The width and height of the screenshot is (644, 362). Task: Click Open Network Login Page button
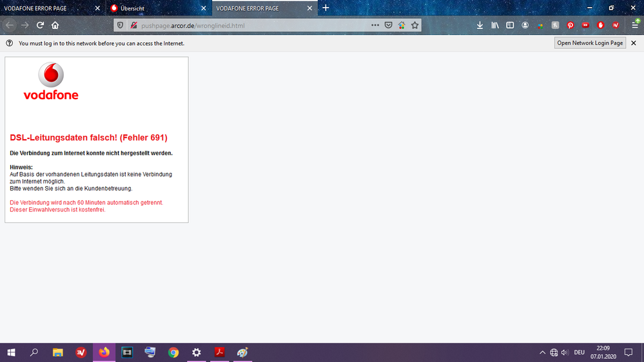[590, 43]
